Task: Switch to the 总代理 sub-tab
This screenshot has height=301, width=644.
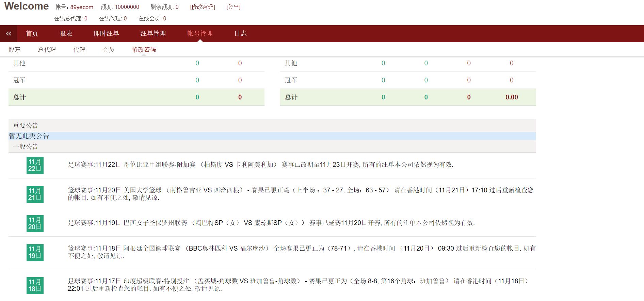Action: [x=47, y=50]
